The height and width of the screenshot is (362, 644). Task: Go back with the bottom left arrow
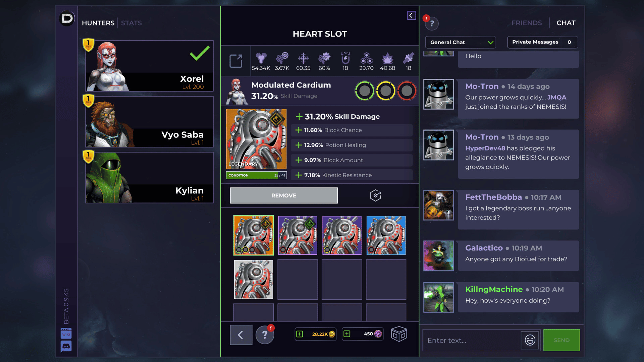(241, 335)
